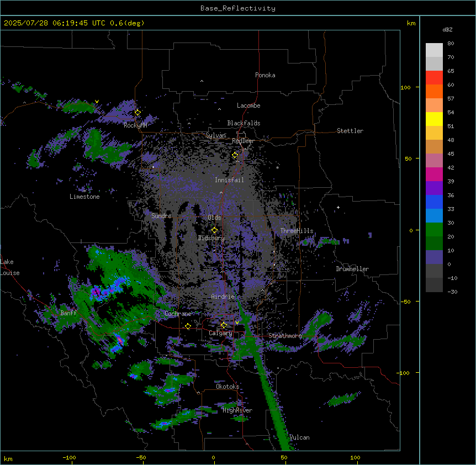Screen dimensions: 476x465
Task: Click the Lacombe city label
Action: [x=248, y=105]
